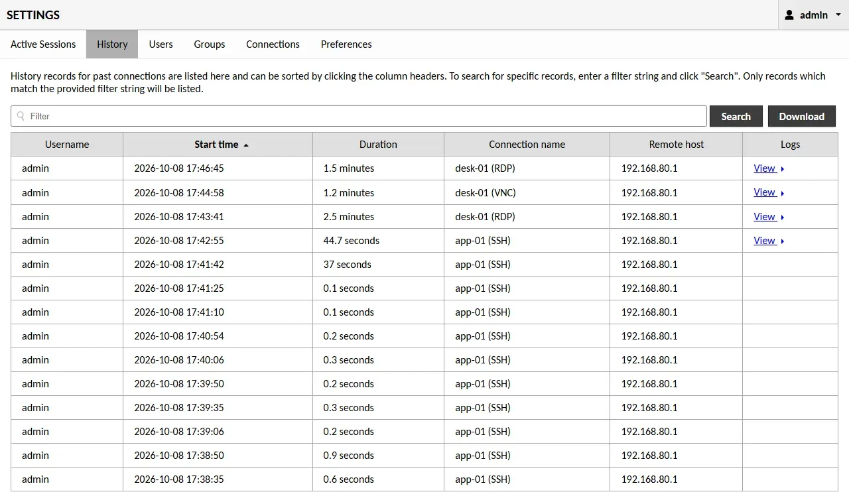The height and width of the screenshot is (504, 849).
Task: Click app-01 (SSH) in the 17:39:06 row
Action: point(483,432)
